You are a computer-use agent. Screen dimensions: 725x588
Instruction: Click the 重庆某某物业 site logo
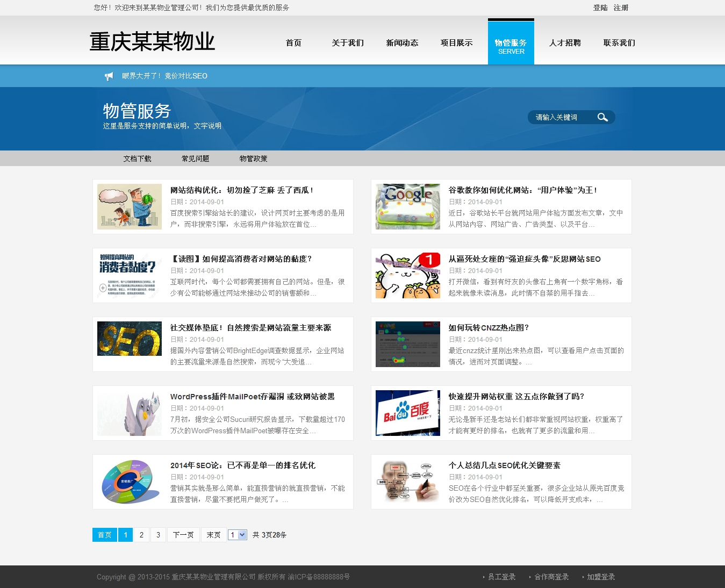[152, 42]
